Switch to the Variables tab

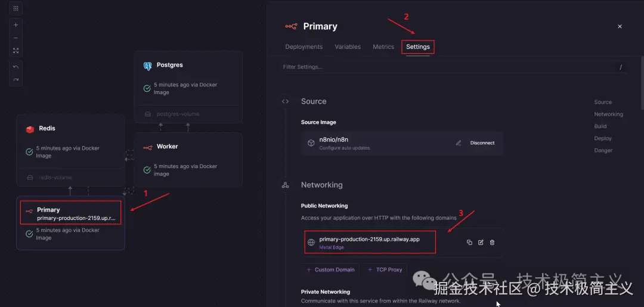point(348,46)
